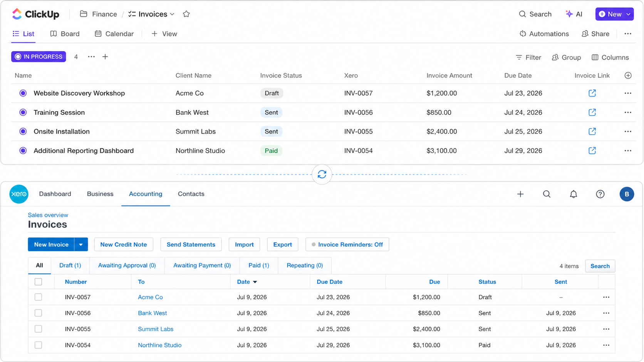644x362 pixels.
Task: Open Automations in ClickUp
Action: (x=544, y=34)
